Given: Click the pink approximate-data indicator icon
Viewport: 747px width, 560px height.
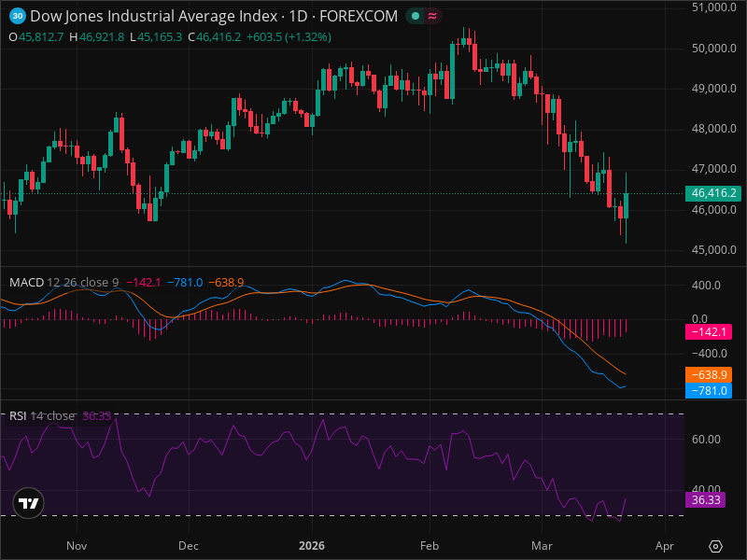Looking at the screenshot, I should 432,16.
